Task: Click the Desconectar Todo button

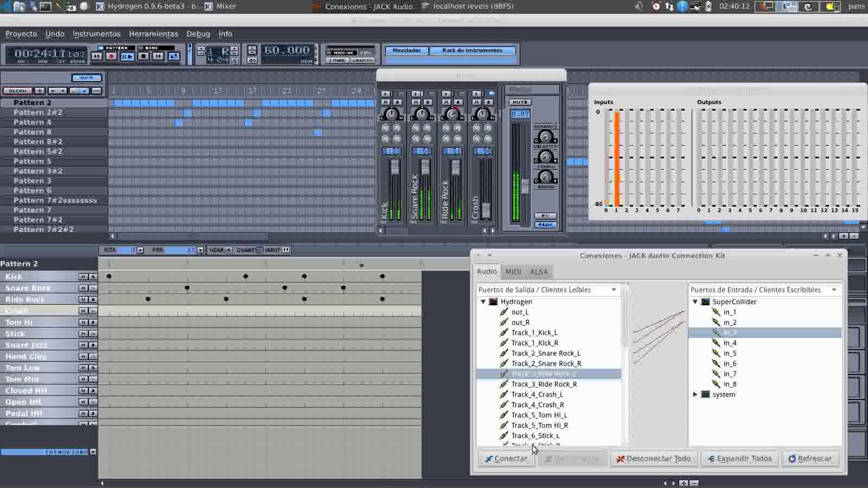Action: [x=654, y=458]
